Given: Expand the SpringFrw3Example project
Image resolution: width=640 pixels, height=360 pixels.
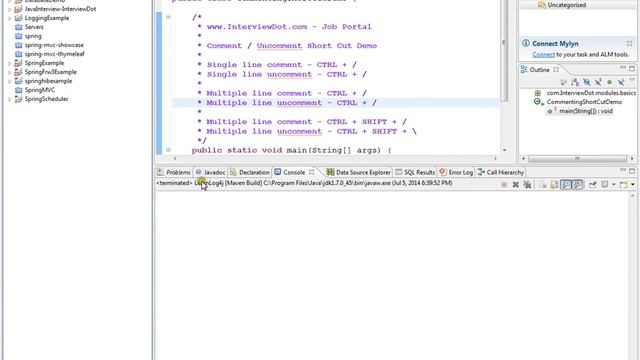Looking at the screenshot, I should [x=10, y=72].
